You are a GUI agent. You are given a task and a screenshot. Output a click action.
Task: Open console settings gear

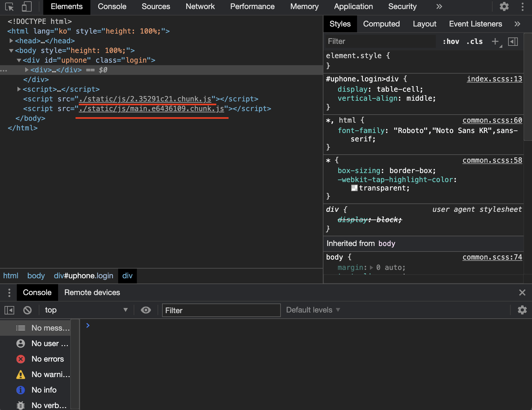(522, 310)
